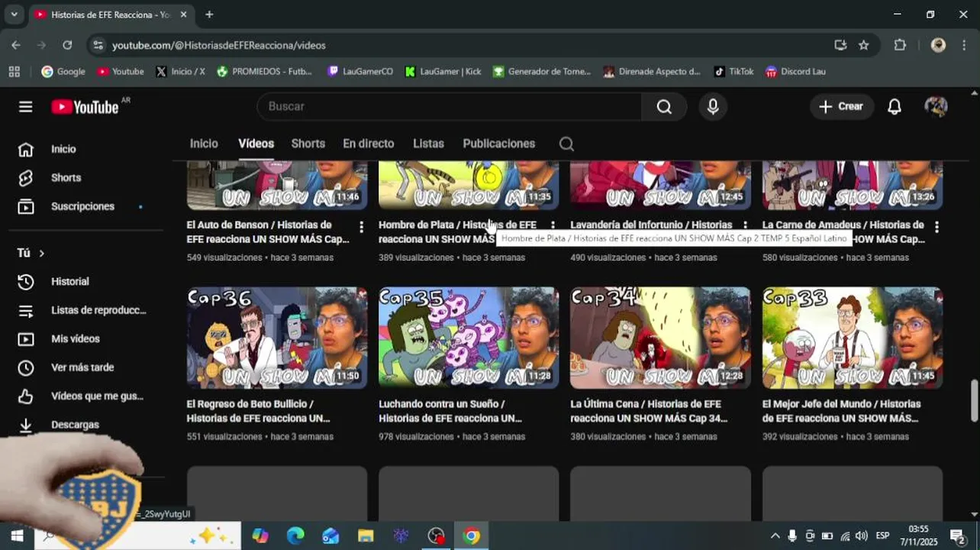This screenshot has height=550, width=980.
Task: Click the YouTube logo
Action: point(85,107)
